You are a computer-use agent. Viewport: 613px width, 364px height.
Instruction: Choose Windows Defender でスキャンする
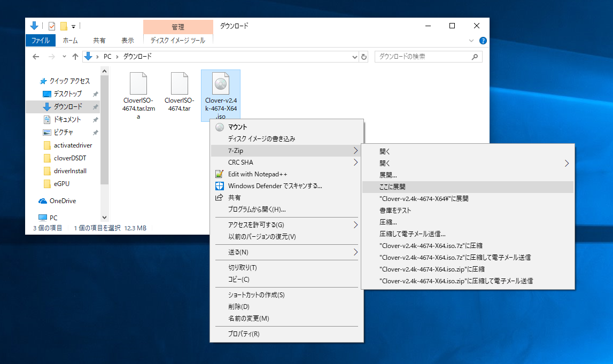point(286,185)
